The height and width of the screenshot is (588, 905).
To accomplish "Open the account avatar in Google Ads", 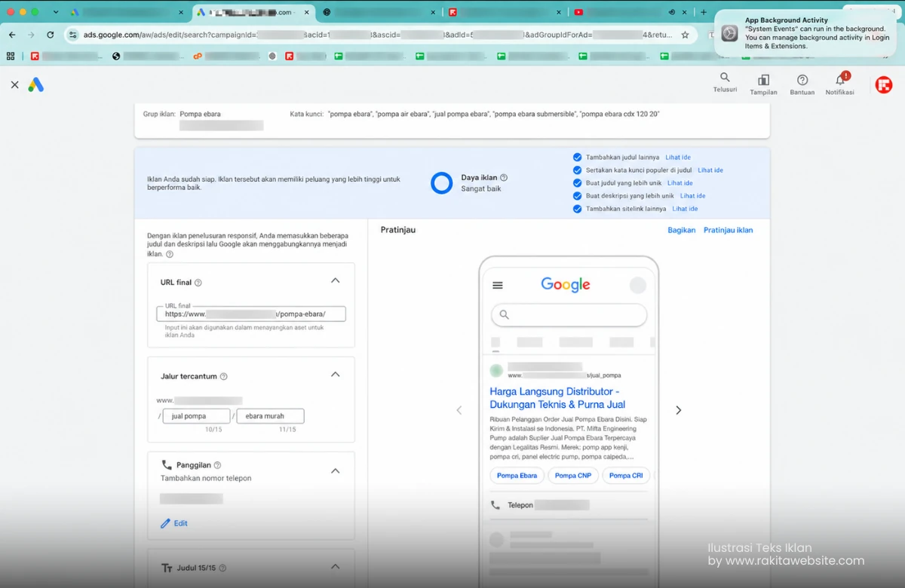I will tap(884, 84).
